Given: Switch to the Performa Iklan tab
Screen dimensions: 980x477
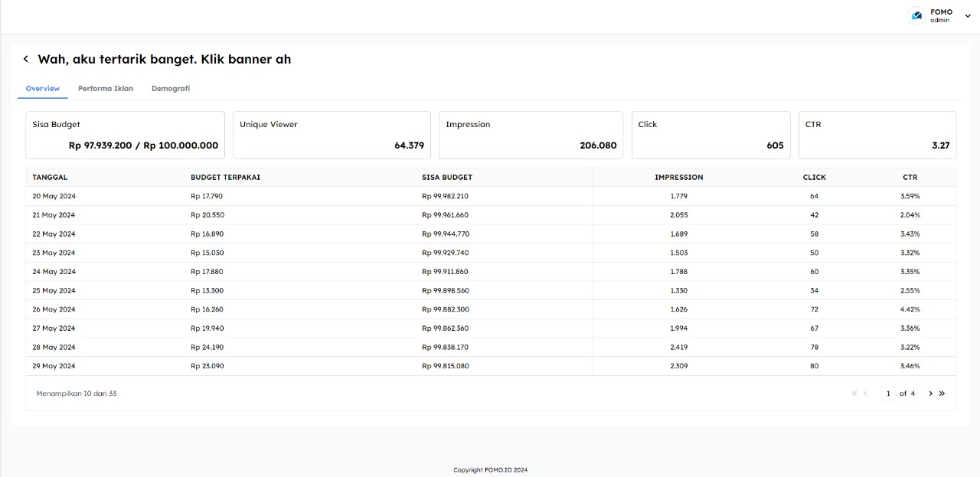Looking at the screenshot, I should pyautogui.click(x=106, y=89).
